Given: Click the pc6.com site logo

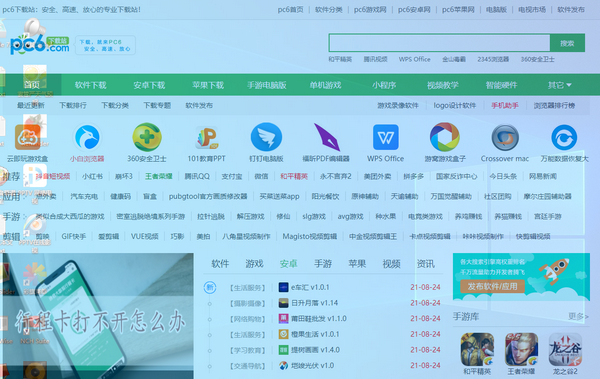Looking at the screenshot, I should pyautogui.click(x=40, y=45).
